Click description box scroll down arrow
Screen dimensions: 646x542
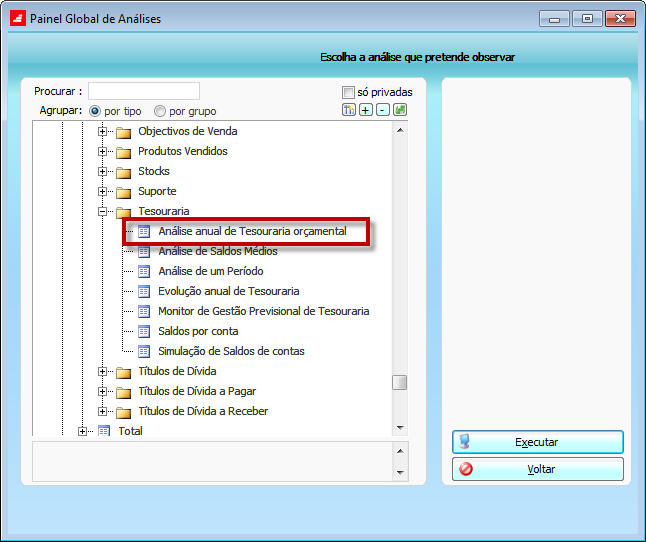(x=400, y=472)
